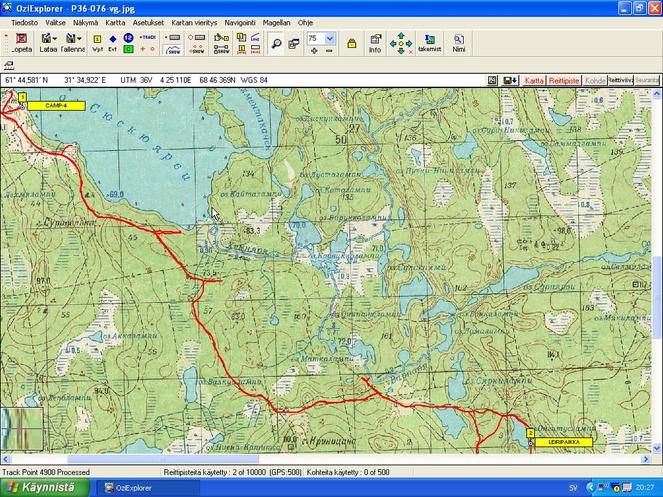Click the padlock lock icon
Image resolution: width=663 pixels, height=497 pixels.
(x=353, y=42)
